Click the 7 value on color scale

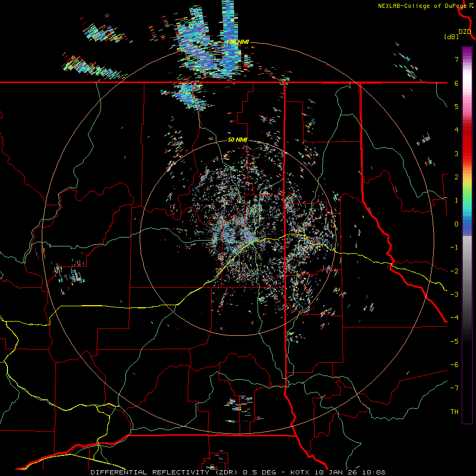pyautogui.click(x=456, y=59)
